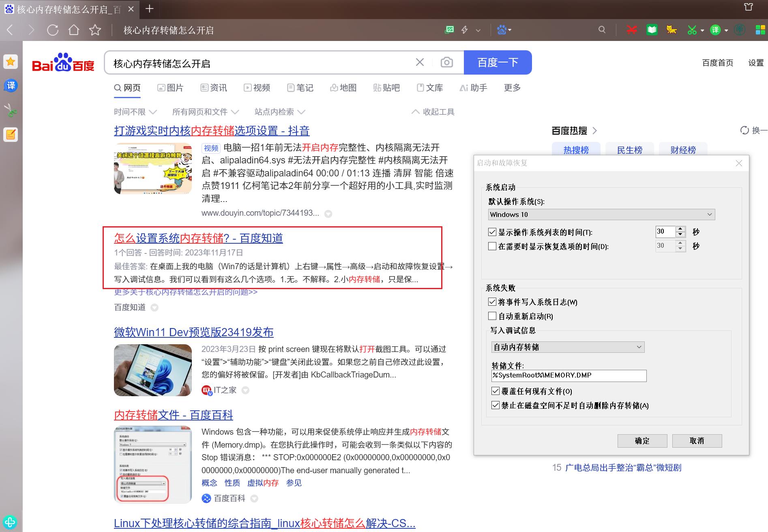
Task: Click the 百度一下 search button
Action: pyautogui.click(x=498, y=62)
